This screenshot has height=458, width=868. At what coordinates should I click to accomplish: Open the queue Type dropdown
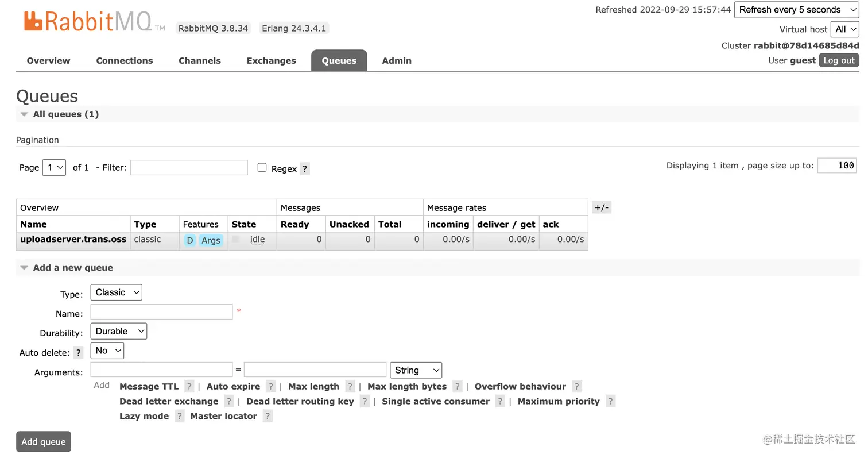click(x=116, y=292)
